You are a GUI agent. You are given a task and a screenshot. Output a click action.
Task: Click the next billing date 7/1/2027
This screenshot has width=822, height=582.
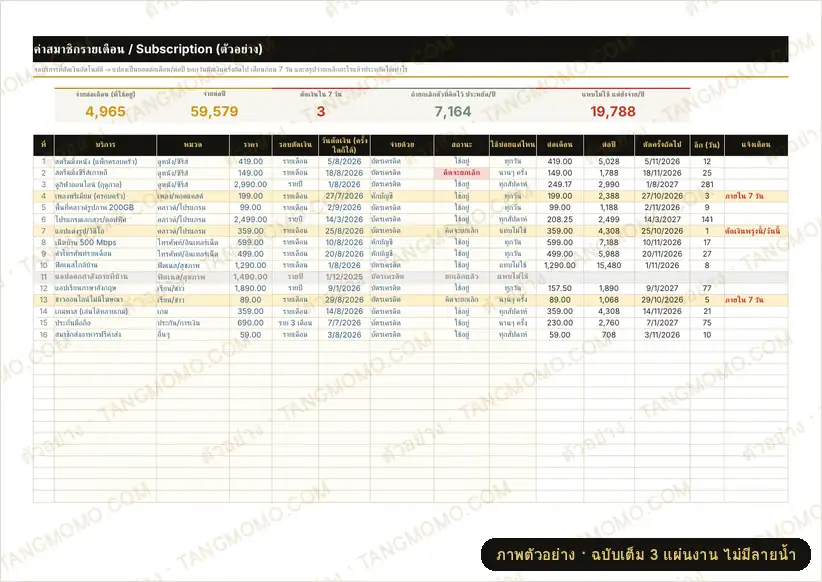point(662,323)
